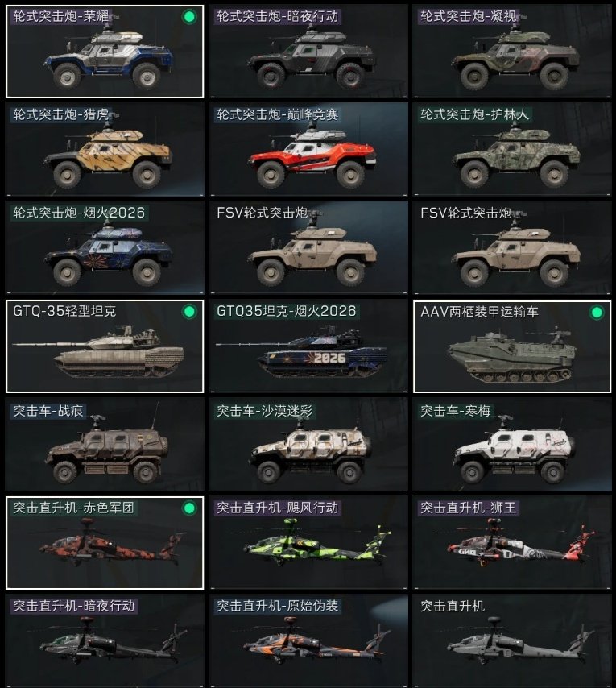
Task: Select the 突击车-沙漠迷彩 desert camo
Action: [308, 445]
